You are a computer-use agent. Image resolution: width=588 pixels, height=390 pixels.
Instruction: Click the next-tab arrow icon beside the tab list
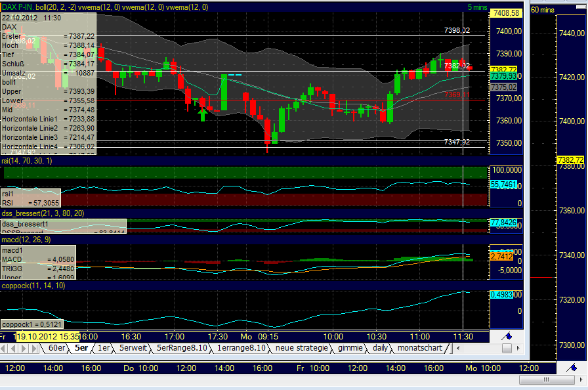click(x=23, y=347)
